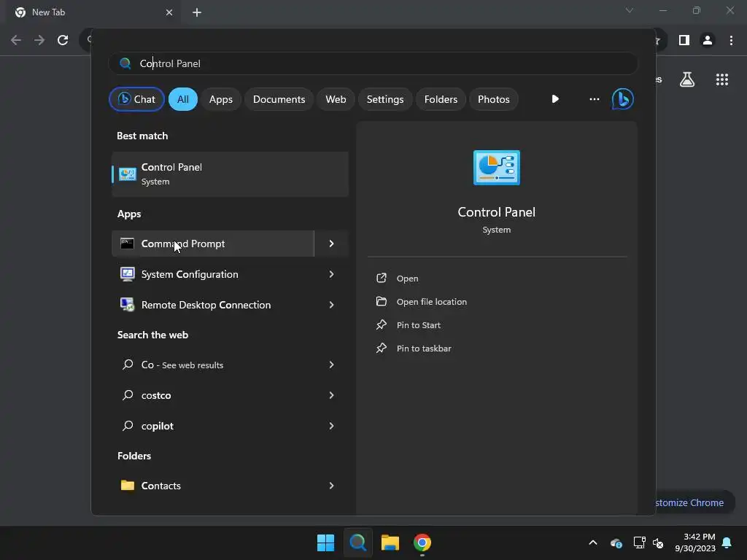This screenshot has width=747, height=560.
Task: Click the Contacts folder icon
Action: [x=127, y=485]
